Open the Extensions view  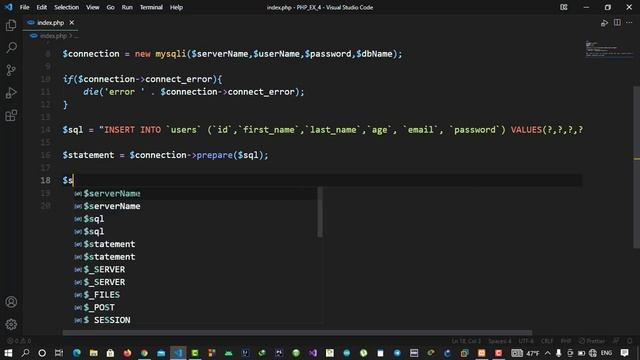11,116
